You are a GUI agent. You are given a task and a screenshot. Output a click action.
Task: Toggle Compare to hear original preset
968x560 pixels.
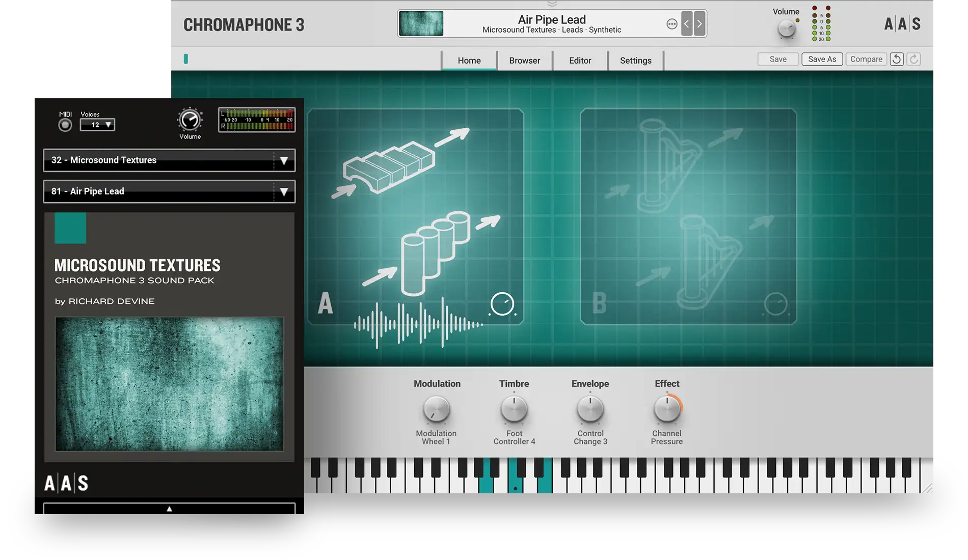tap(866, 59)
